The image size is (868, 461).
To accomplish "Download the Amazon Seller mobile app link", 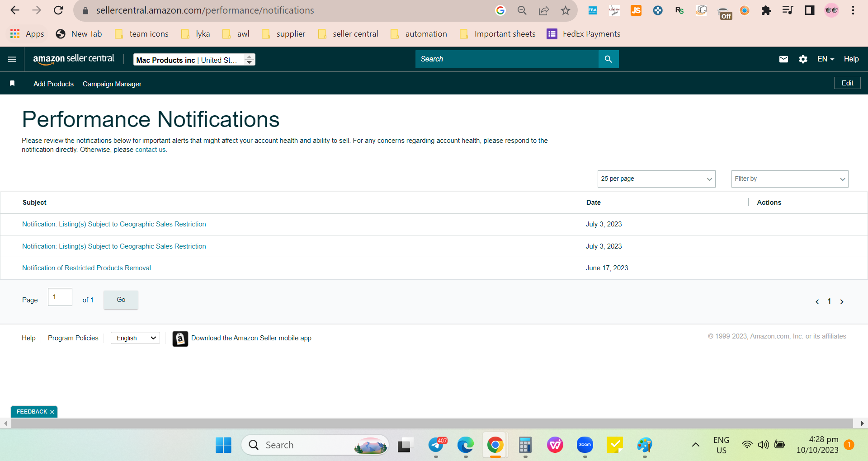I will [251, 338].
